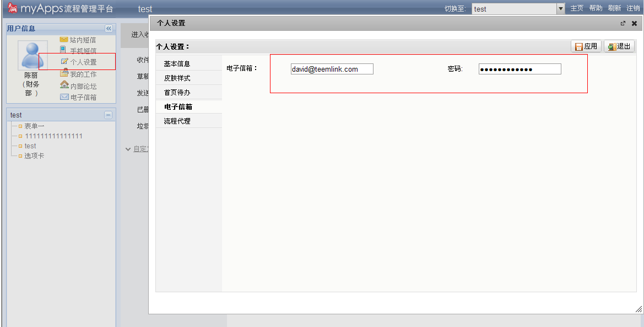Click 刷新 refresh link

click(x=614, y=8)
